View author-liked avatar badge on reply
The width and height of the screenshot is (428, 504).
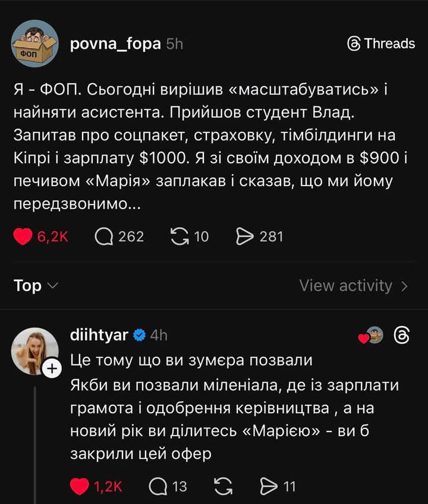coord(373,335)
